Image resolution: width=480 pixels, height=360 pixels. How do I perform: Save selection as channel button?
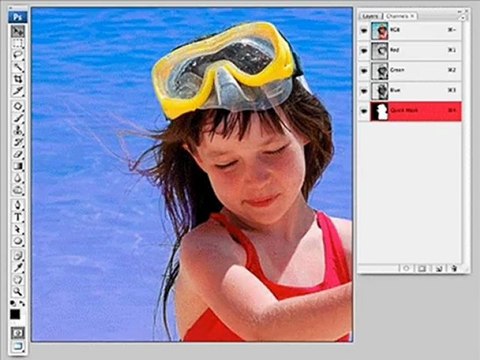(x=422, y=268)
